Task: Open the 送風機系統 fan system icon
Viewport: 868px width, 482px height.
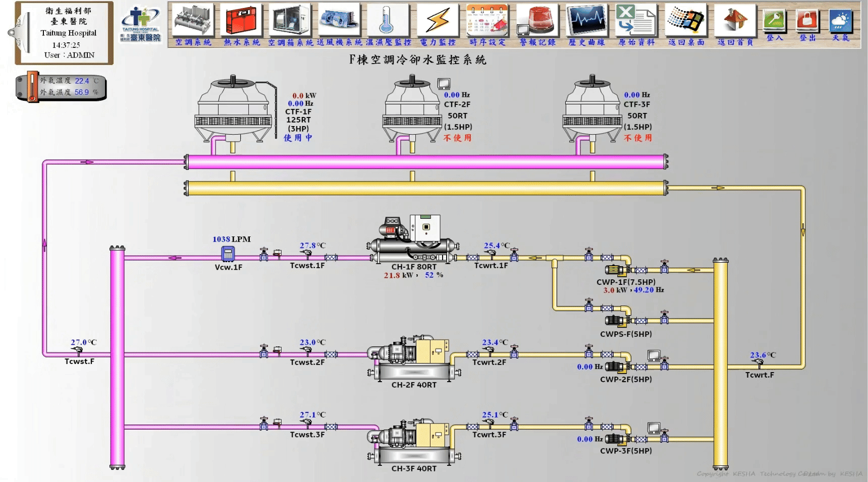Action: point(339,21)
